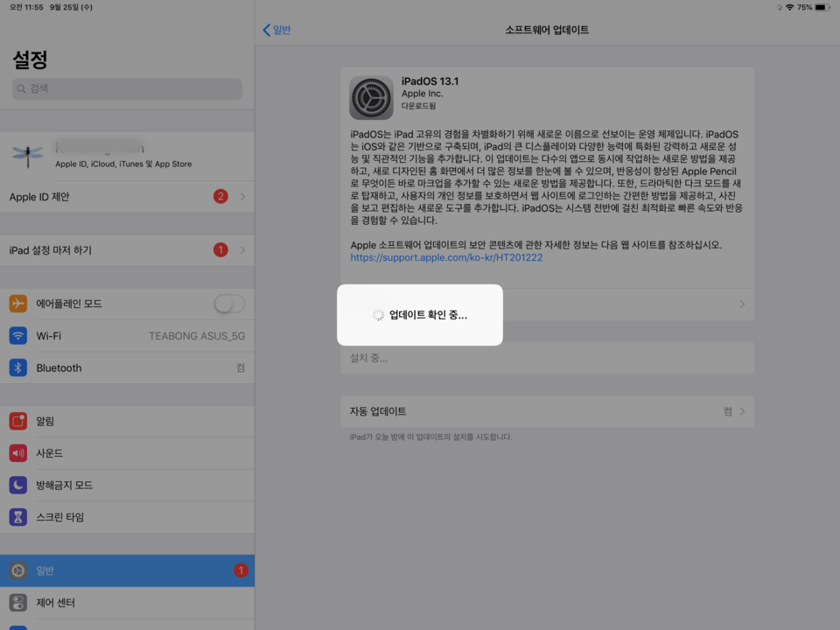Screen dimensions: 840x630
Task: Select the 일반 settings row
Action: 127,570
